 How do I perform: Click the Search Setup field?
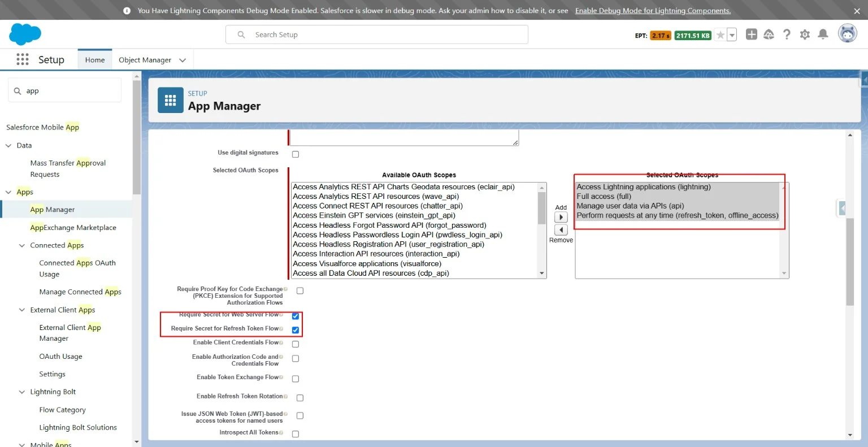(x=377, y=34)
